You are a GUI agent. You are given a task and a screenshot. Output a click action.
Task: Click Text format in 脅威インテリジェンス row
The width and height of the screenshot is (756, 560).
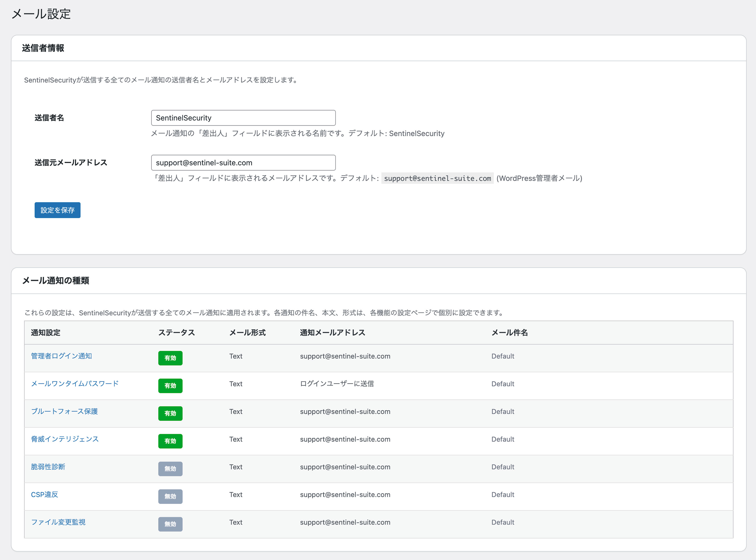[x=236, y=439]
